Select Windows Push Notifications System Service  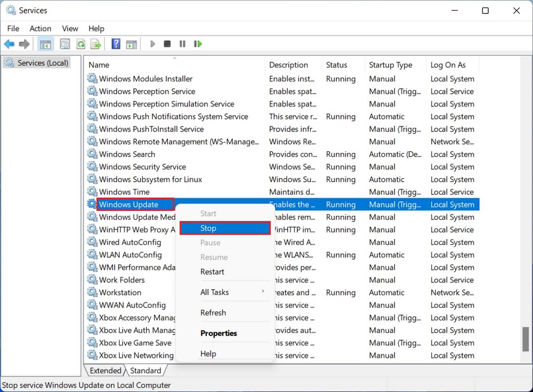coord(282,116)
